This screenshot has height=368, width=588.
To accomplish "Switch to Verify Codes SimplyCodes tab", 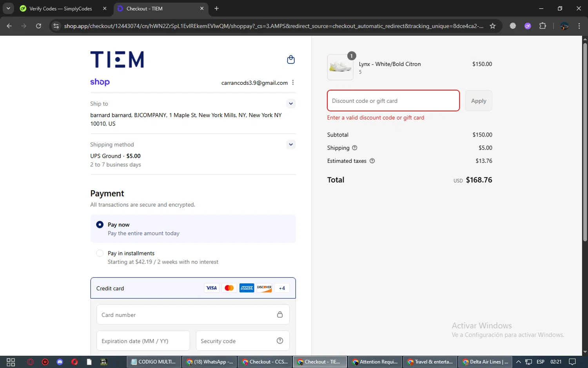I will (61, 9).
